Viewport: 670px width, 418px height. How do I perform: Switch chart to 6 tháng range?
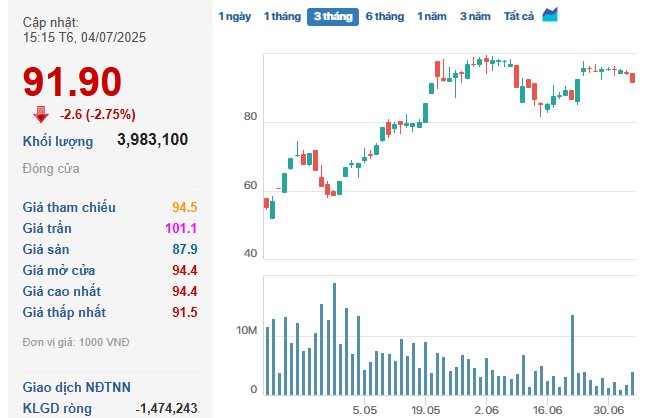click(x=385, y=17)
